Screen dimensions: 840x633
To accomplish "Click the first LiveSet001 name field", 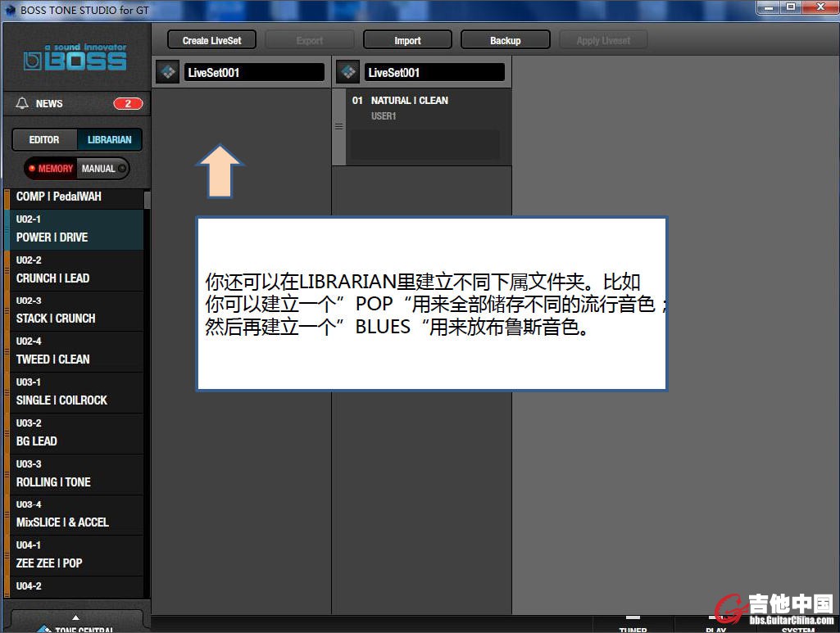I will click(254, 72).
